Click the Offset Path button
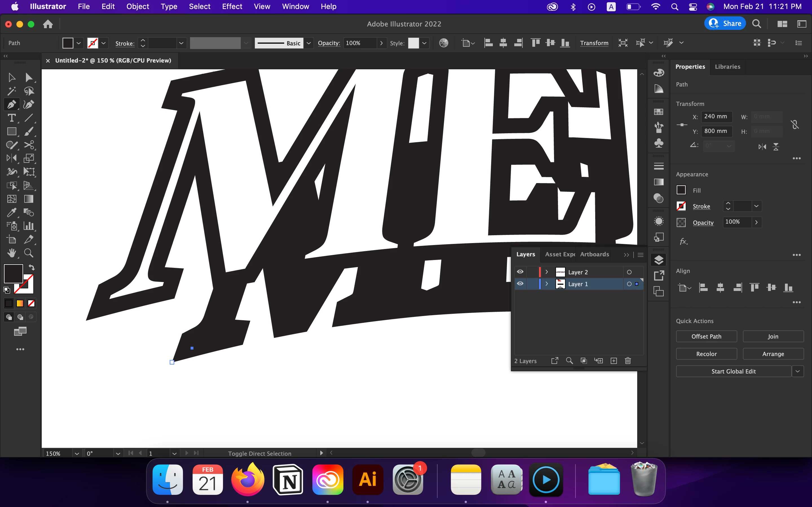Image resolution: width=812 pixels, height=507 pixels. tap(706, 336)
